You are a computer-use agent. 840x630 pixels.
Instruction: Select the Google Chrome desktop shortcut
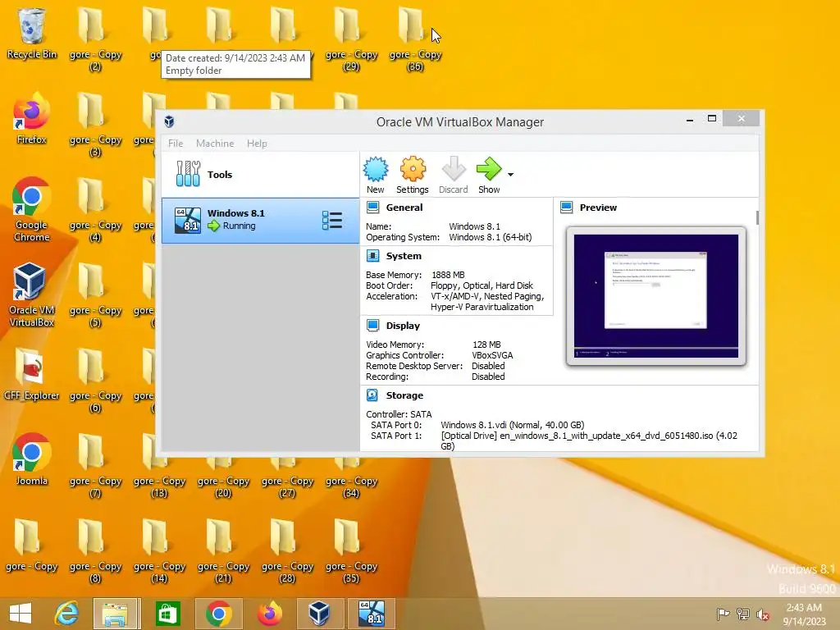point(32,210)
